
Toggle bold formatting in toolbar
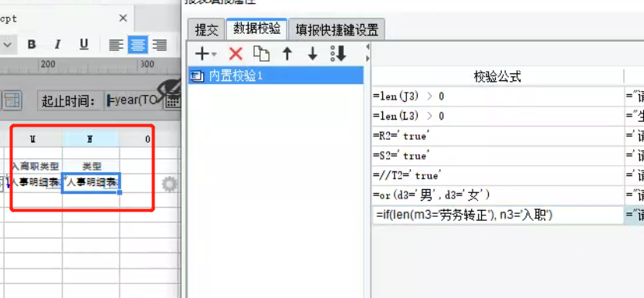point(32,44)
